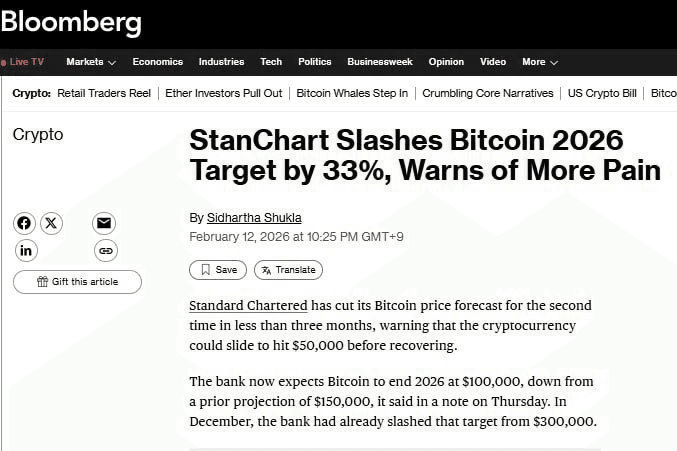Open author Sidhartha Shukla's profile
Image resolution: width=677 pixels, height=451 pixels.
(254, 218)
